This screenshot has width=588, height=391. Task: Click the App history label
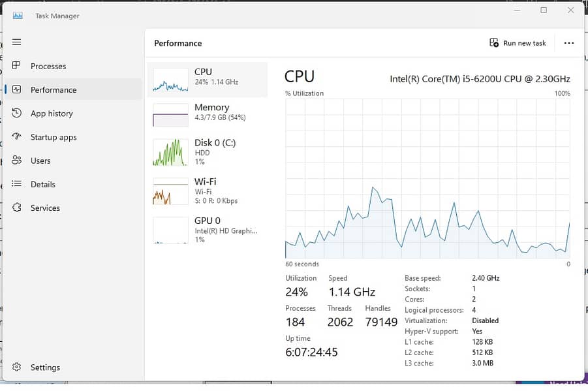point(52,114)
